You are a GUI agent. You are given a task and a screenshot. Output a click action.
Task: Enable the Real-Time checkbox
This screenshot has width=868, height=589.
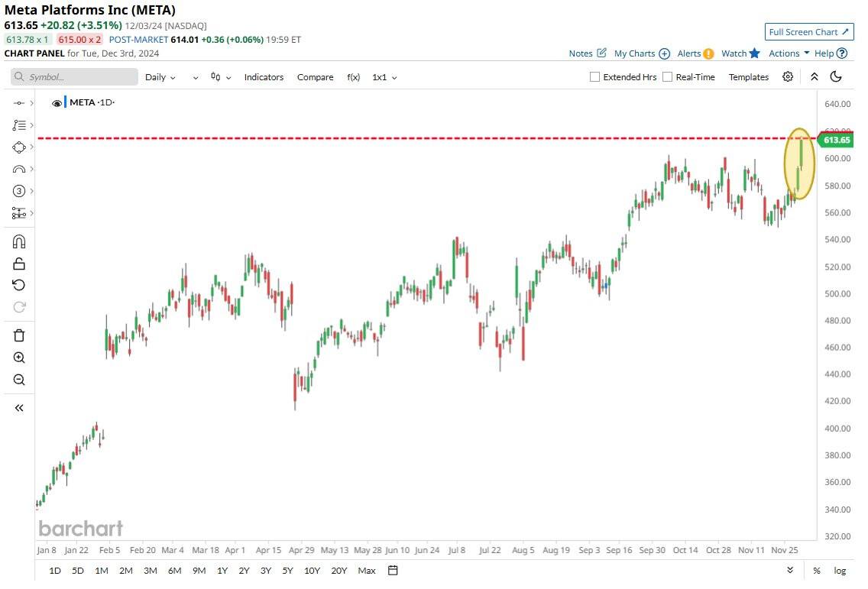668,77
